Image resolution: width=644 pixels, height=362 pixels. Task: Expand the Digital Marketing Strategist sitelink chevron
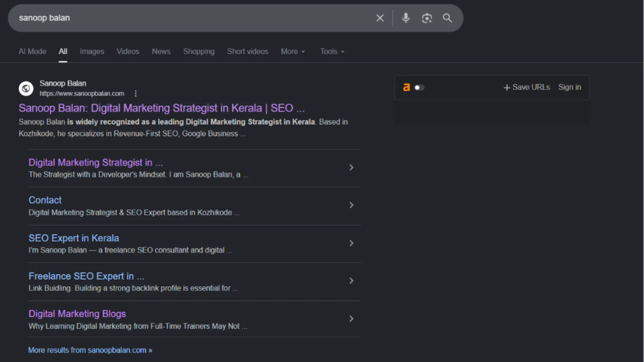pyautogui.click(x=351, y=167)
